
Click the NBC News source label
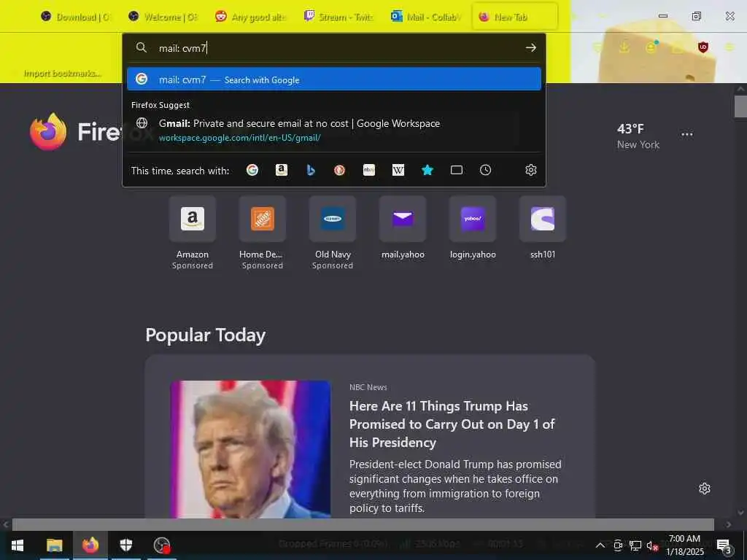point(368,387)
